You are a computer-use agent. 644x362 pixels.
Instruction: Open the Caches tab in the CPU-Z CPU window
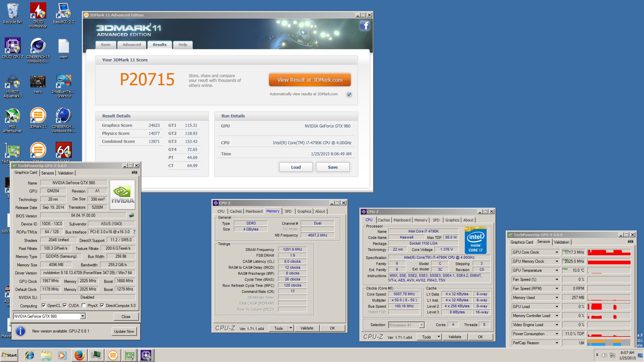click(384, 220)
